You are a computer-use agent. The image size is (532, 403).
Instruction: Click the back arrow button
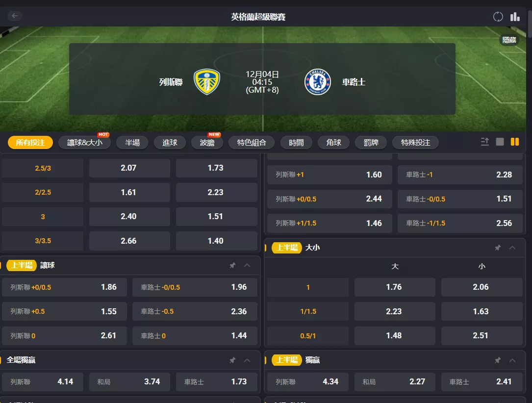tap(15, 16)
